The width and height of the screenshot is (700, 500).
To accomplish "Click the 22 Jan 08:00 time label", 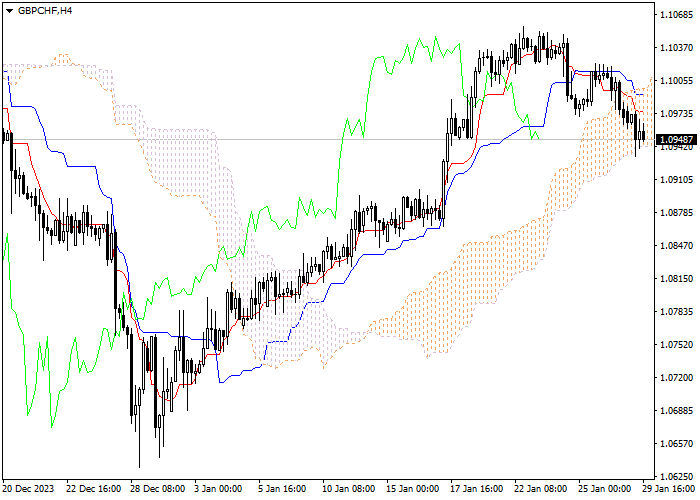I will pyautogui.click(x=542, y=489).
